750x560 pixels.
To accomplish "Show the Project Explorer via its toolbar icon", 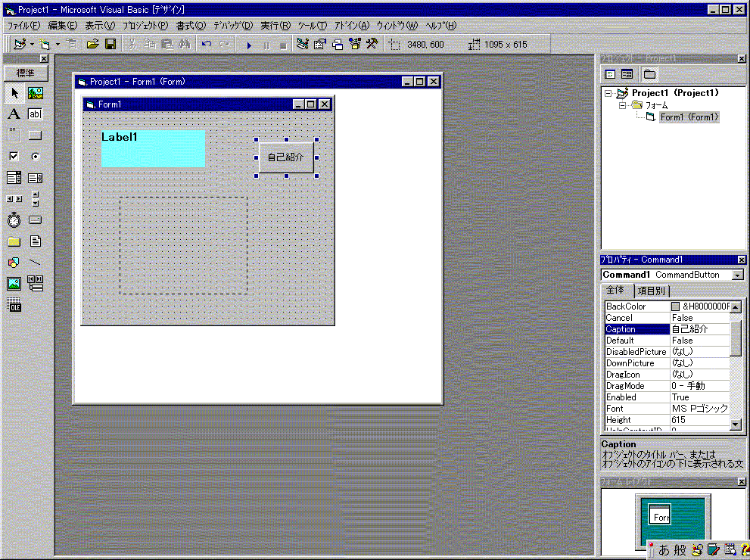I will coord(302,45).
